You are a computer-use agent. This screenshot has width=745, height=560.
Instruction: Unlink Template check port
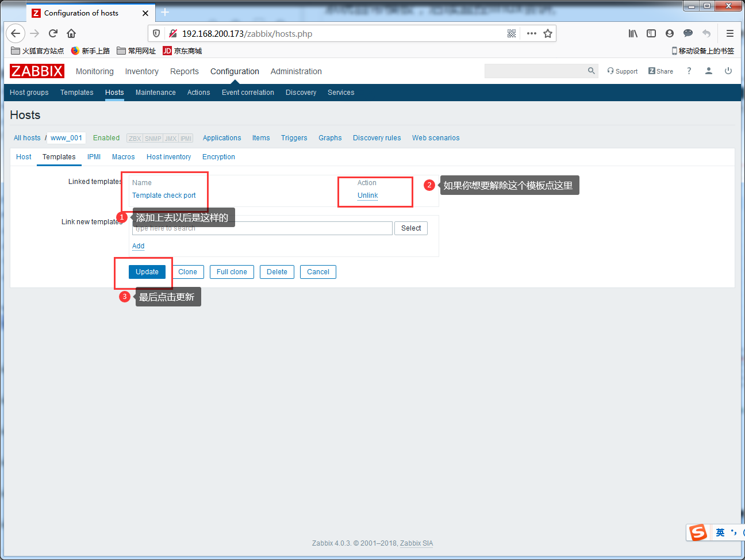[x=368, y=195]
